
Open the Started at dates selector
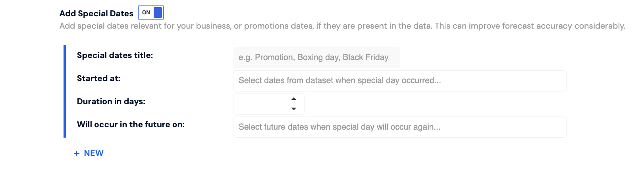click(399, 81)
